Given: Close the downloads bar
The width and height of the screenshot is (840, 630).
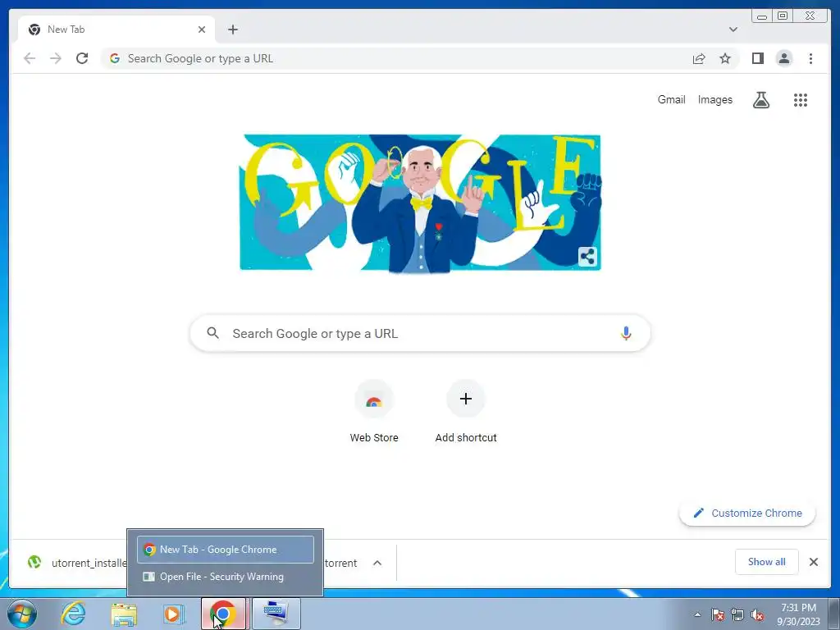Looking at the screenshot, I should 813,562.
